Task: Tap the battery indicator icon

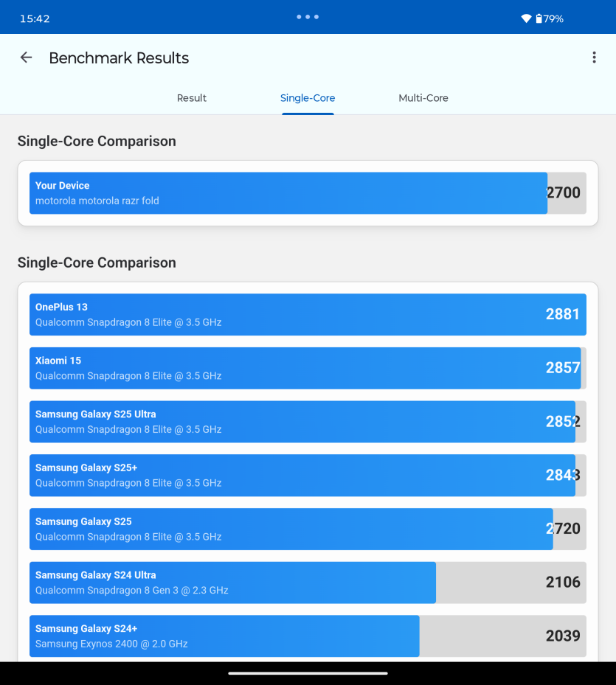Action: coord(539,18)
